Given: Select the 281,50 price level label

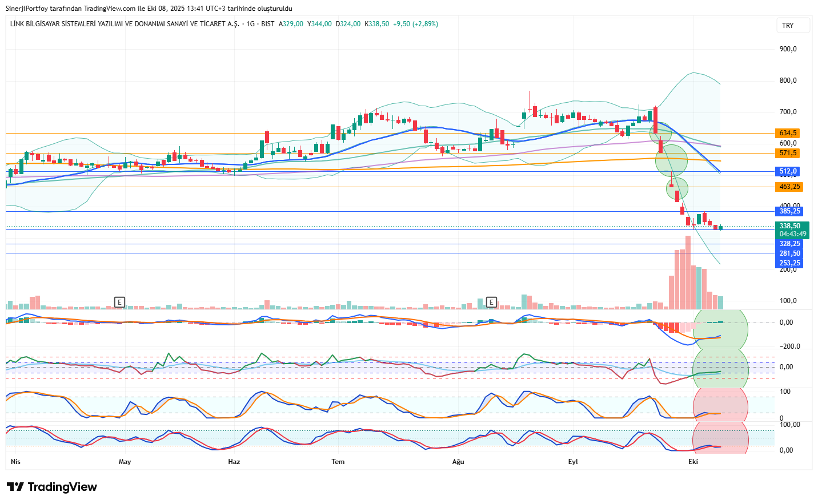Looking at the screenshot, I should pos(789,253).
